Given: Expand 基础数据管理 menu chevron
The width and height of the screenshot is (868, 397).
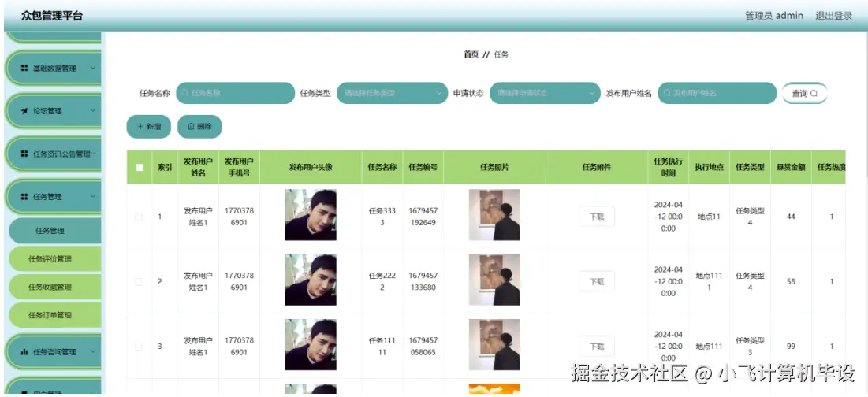Looking at the screenshot, I should pyautogui.click(x=92, y=68).
